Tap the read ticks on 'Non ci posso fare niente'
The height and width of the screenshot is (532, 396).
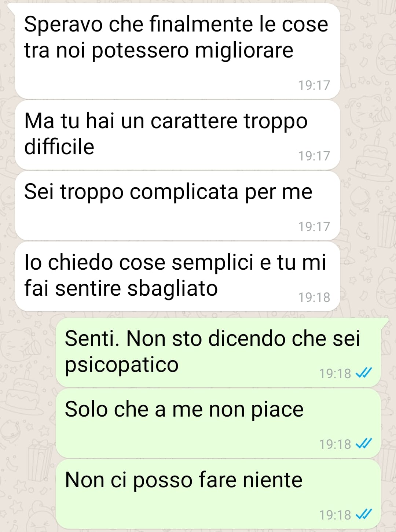coord(364,514)
